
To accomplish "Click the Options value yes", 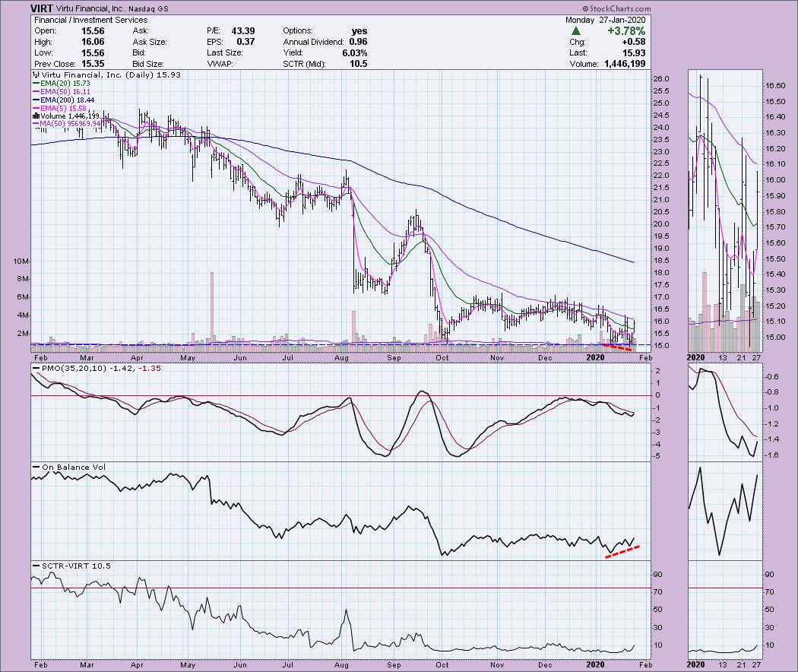I will pos(359,31).
